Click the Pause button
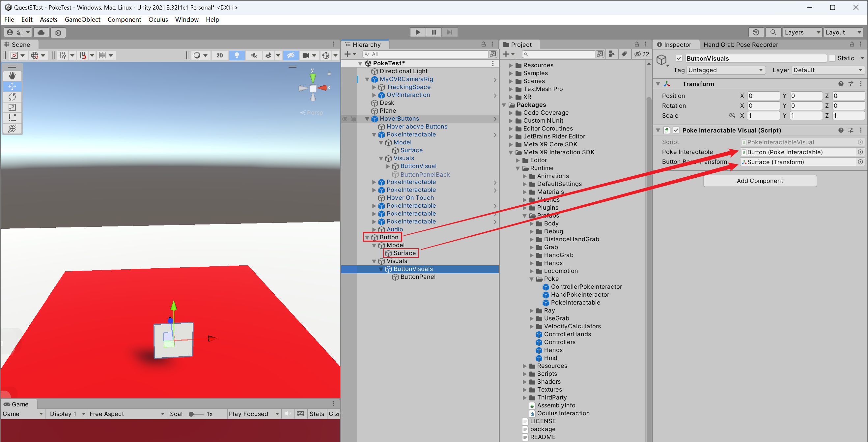The width and height of the screenshot is (868, 442). pos(434,32)
